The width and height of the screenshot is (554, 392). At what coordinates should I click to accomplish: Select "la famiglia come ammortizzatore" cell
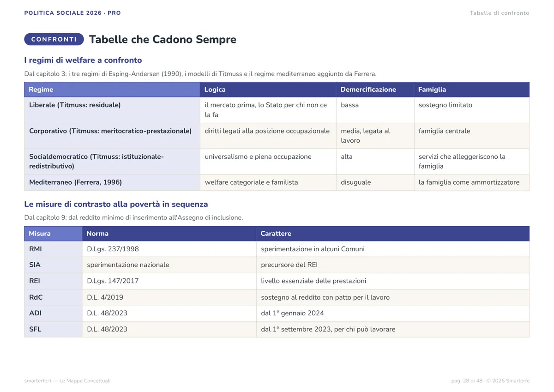click(x=471, y=182)
